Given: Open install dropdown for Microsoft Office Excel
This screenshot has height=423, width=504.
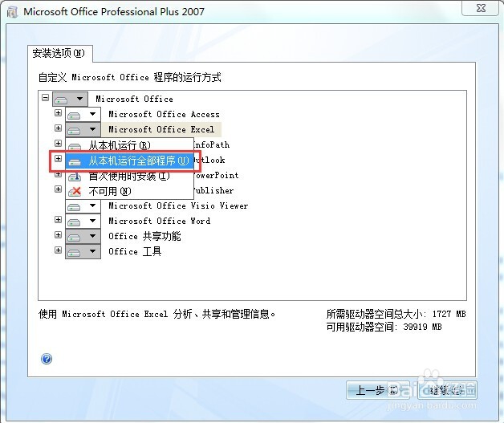Looking at the screenshot, I should 83,129.
